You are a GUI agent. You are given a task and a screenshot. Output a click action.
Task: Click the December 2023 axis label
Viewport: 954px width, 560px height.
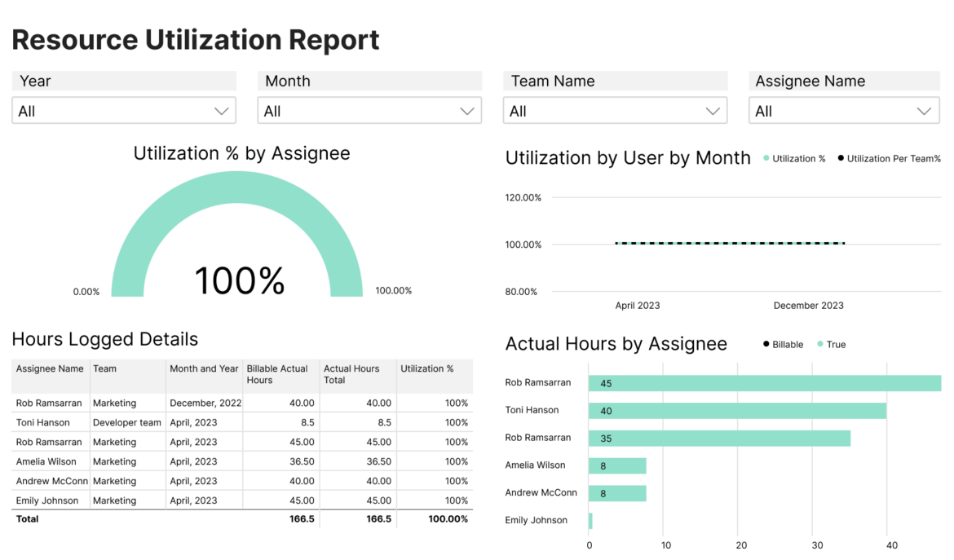click(x=808, y=305)
